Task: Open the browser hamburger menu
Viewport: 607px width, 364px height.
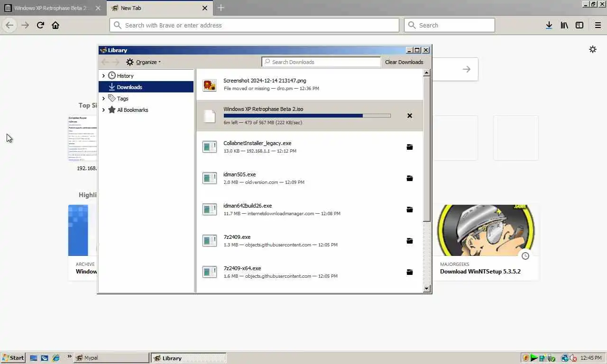Action: click(x=598, y=25)
